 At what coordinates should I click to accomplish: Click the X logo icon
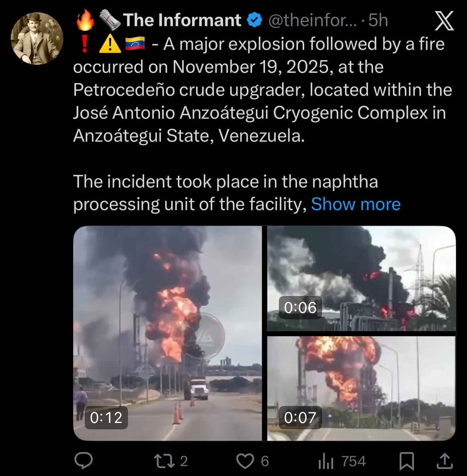[444, 21]
